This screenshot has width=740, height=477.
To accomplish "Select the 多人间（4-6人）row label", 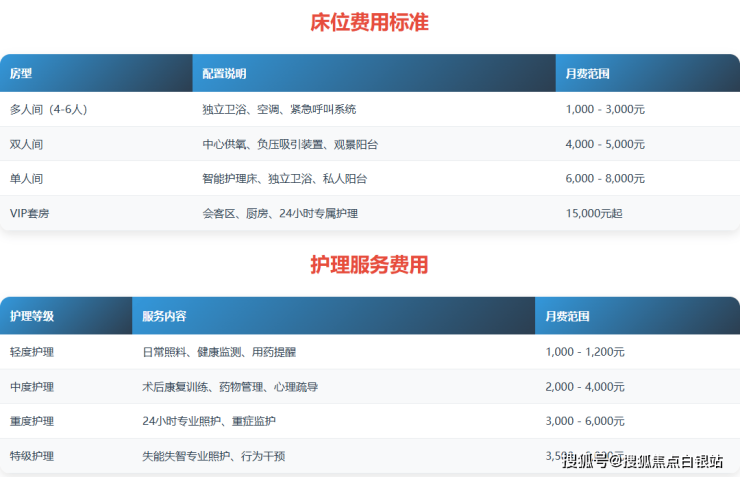I will pyautogui.click(x=48, y=109).
